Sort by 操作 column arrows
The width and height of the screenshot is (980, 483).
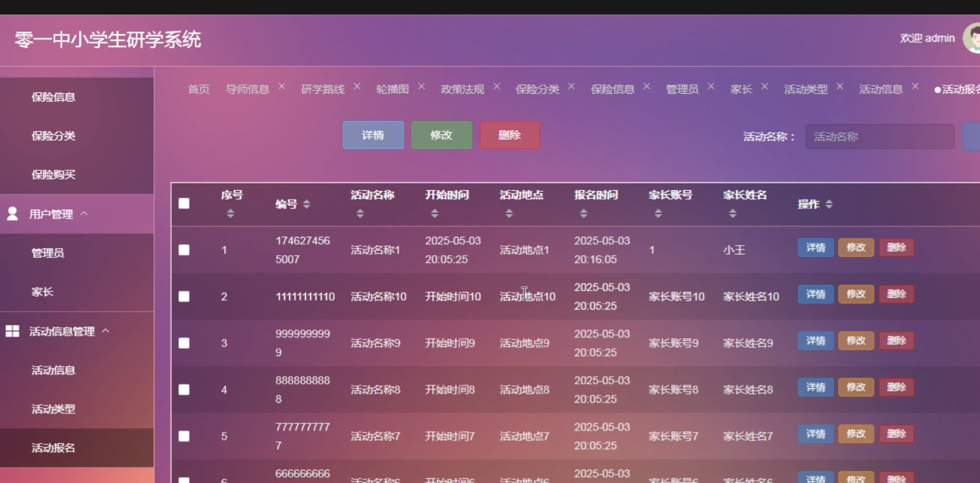pos(829,204)
